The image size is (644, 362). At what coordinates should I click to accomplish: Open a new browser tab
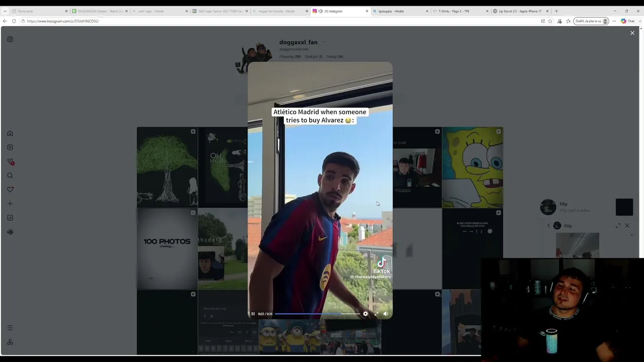(556, 11)
